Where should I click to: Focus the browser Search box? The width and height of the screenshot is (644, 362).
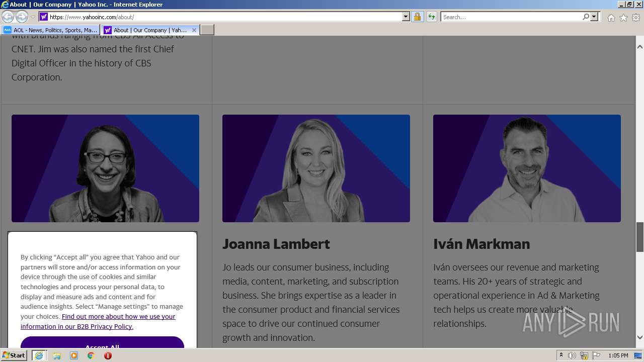pos(511,17)
